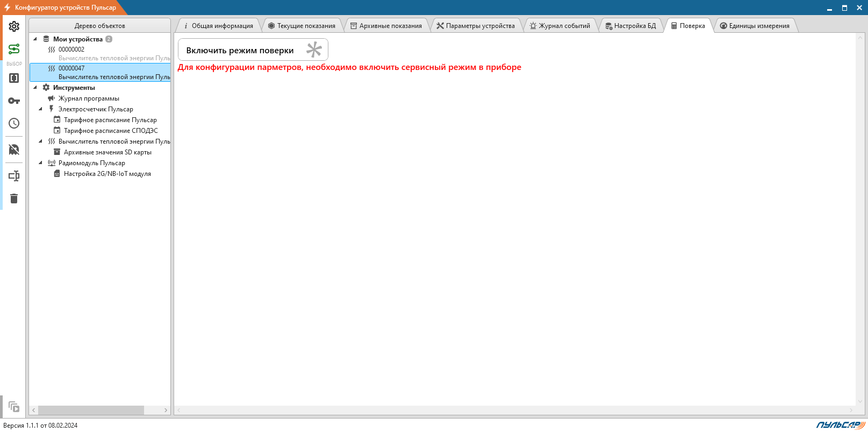The width and height of the screenshot is (868, 432).
Task: Click Включить режим поверки button
Action: [253, 50]
